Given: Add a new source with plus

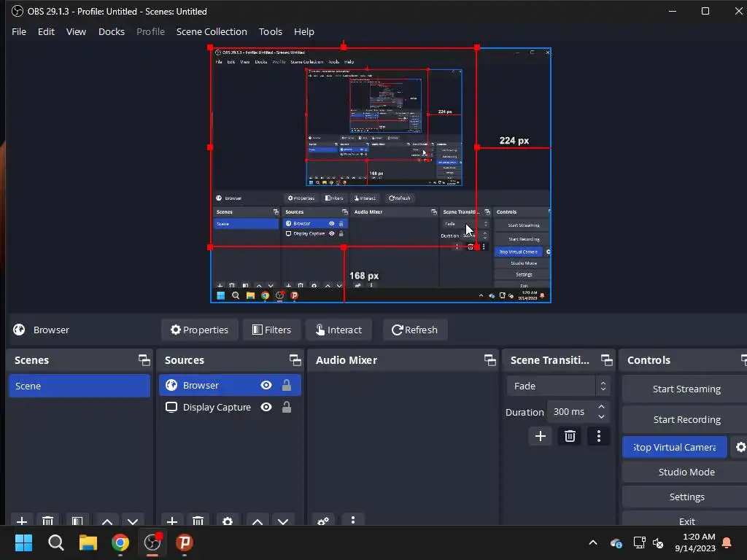Looking at the screenshot, I should click(x=172, y=521).
